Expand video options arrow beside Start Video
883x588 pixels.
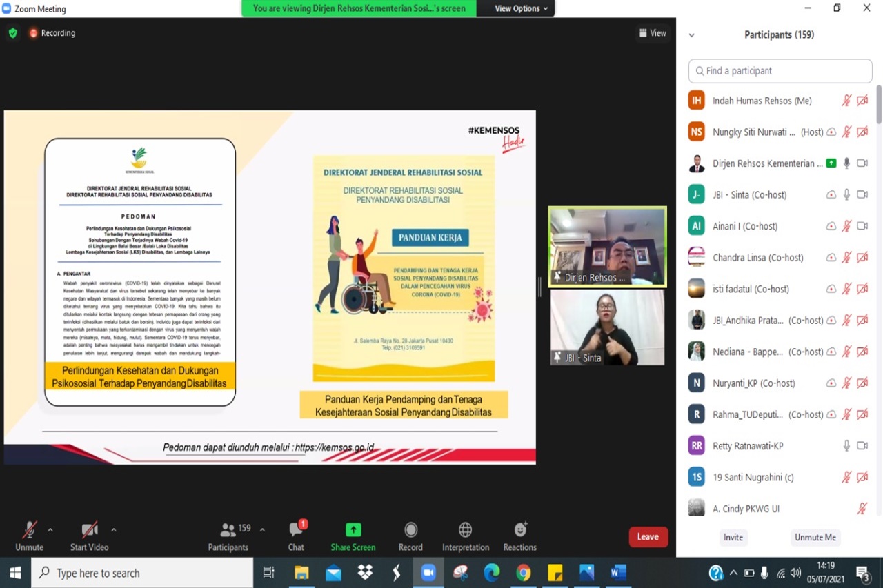coord(113,530)
